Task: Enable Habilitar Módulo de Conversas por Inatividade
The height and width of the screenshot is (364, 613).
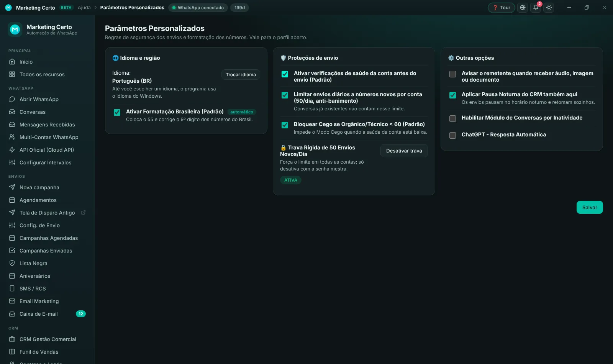Action: [x=452, y=118]
